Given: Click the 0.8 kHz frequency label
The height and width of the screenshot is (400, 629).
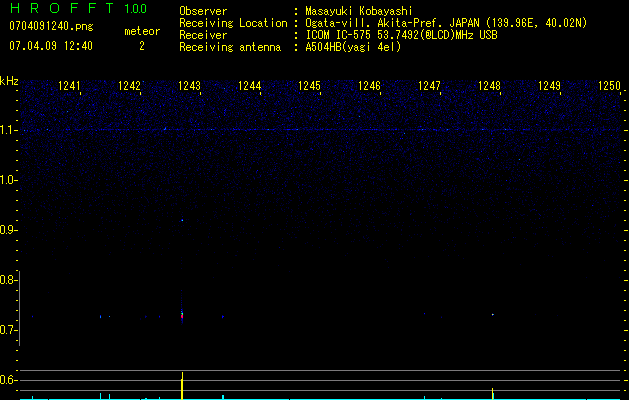Looking at the screenshot, I should pyautogui.click(x=7, y=280).
